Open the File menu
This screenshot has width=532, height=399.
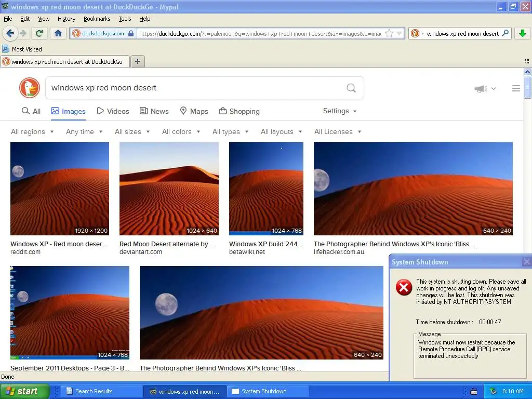tap(8, 19)
